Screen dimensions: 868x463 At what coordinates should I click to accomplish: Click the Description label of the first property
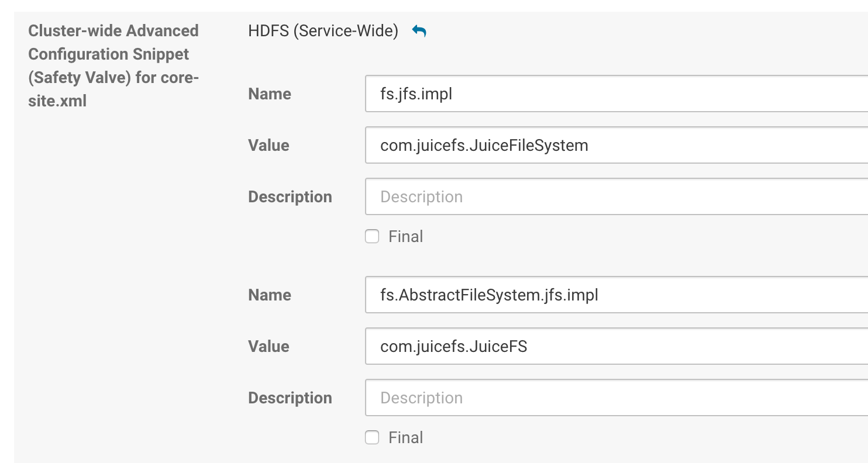[x=290, y=197]
